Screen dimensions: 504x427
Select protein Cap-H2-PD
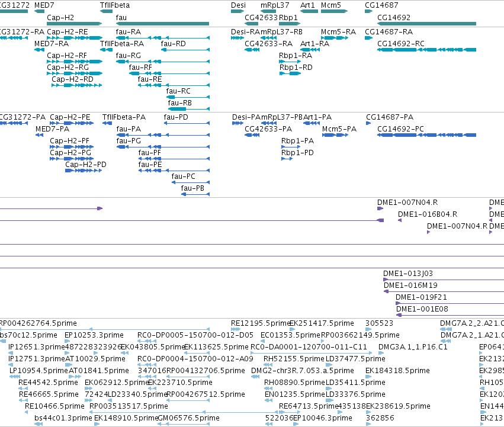84,171
